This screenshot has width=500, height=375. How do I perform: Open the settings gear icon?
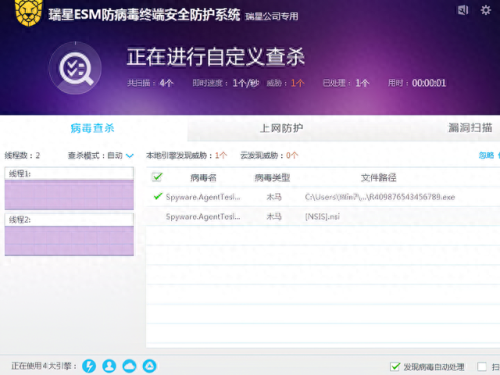coord(486,10)
